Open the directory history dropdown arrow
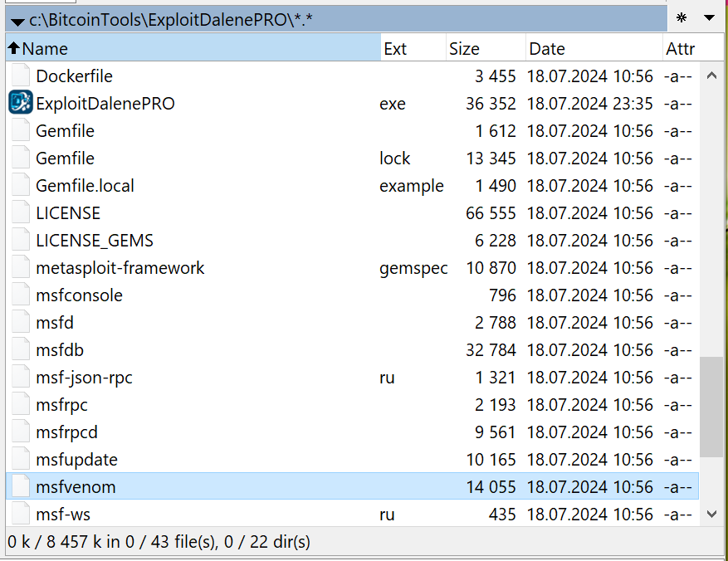 pos(709,18)
